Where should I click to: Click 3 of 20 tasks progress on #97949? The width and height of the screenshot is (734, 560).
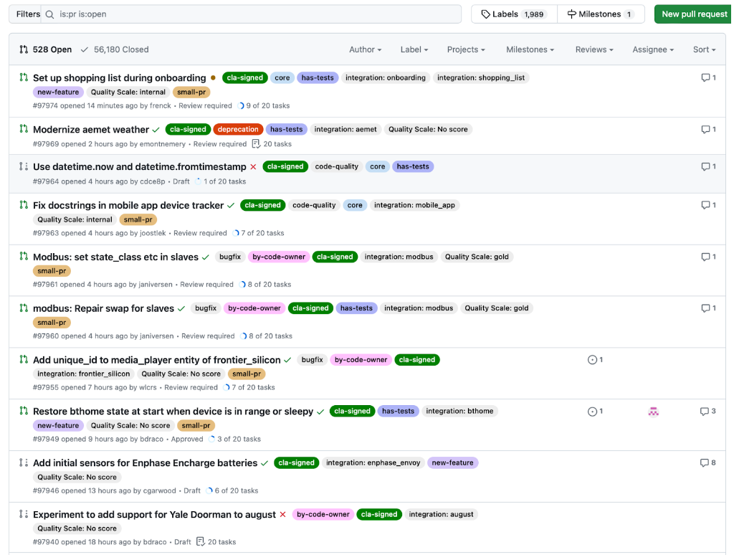point(234,440)
